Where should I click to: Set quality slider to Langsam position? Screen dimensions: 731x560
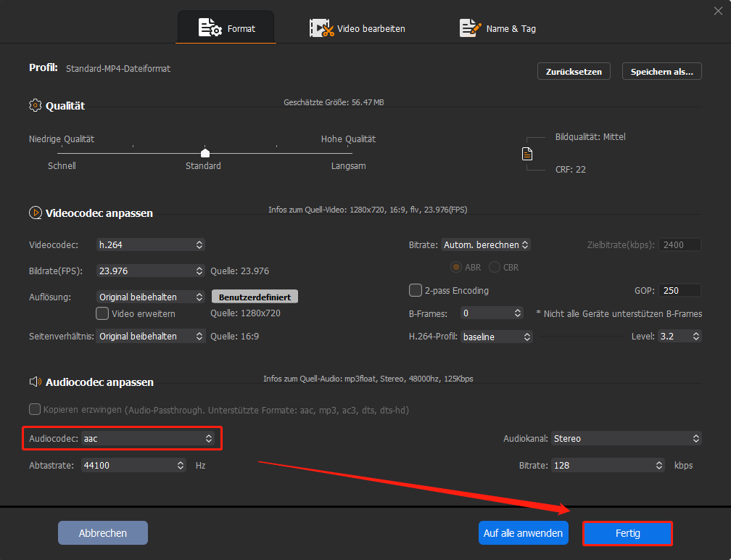[x=349, y=152]
